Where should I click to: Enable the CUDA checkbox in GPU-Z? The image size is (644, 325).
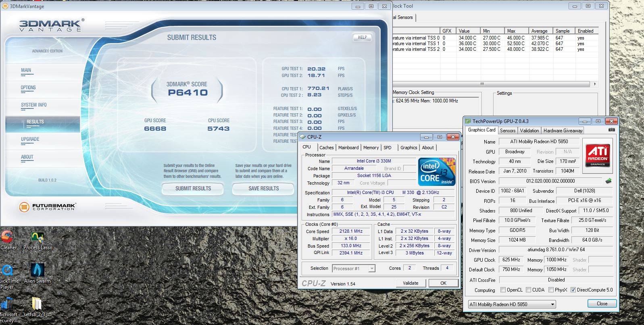point(528,290)
